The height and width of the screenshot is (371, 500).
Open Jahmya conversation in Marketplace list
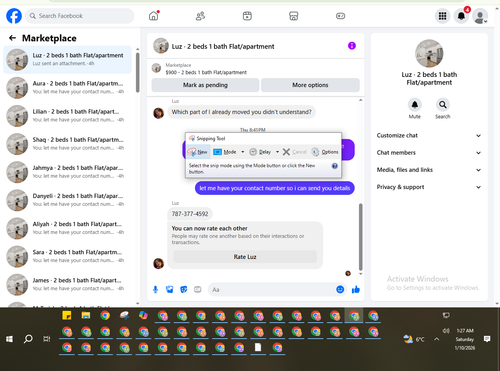pos(67,172)
